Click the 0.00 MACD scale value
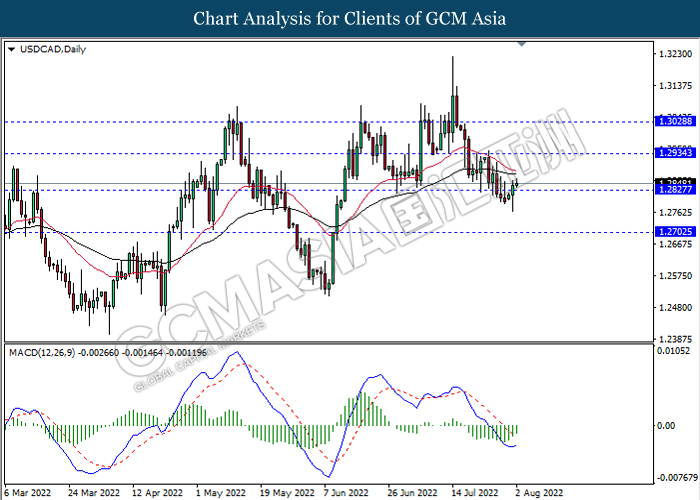 pos(666,425)
